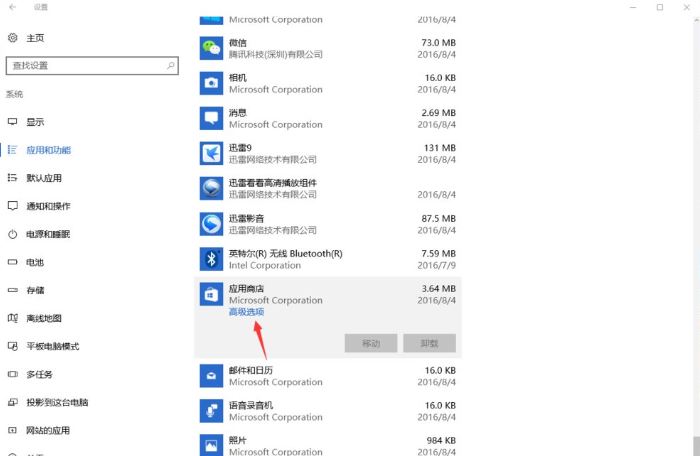The image size is (700, 456).
Task: Click the WeChat (微信) app icon
Action: pos(211,48)
